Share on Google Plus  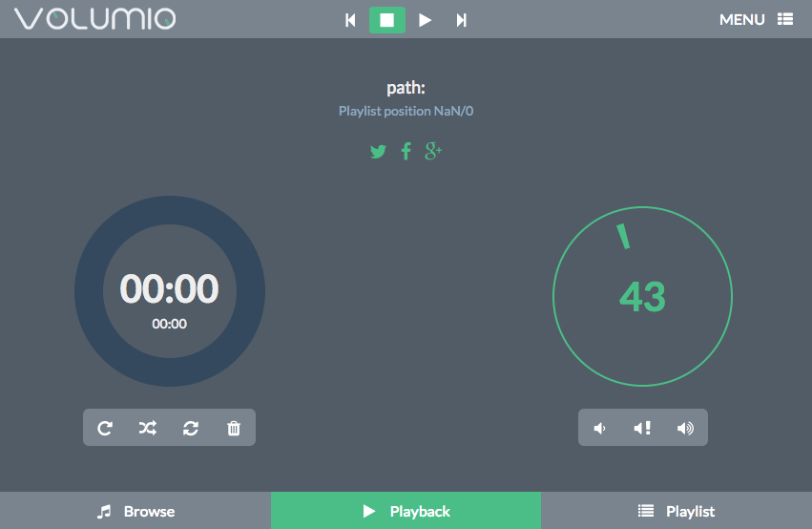pos(433,151)
